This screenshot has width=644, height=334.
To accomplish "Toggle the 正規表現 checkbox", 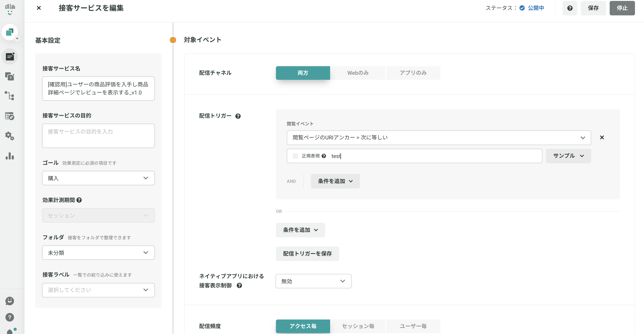I will tap(295, 156).
